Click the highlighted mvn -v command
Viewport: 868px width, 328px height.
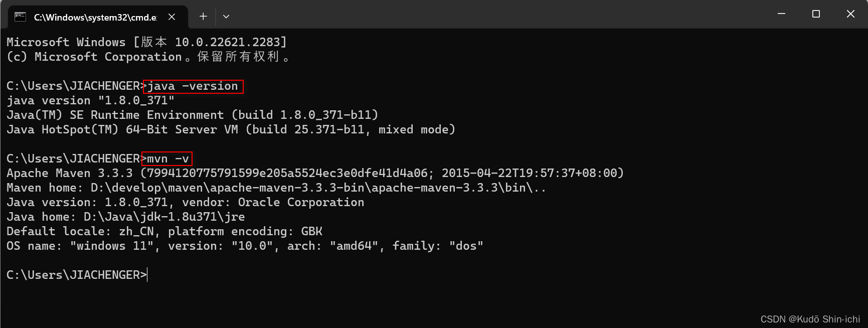pyautogui.click(x=167, y=159)
